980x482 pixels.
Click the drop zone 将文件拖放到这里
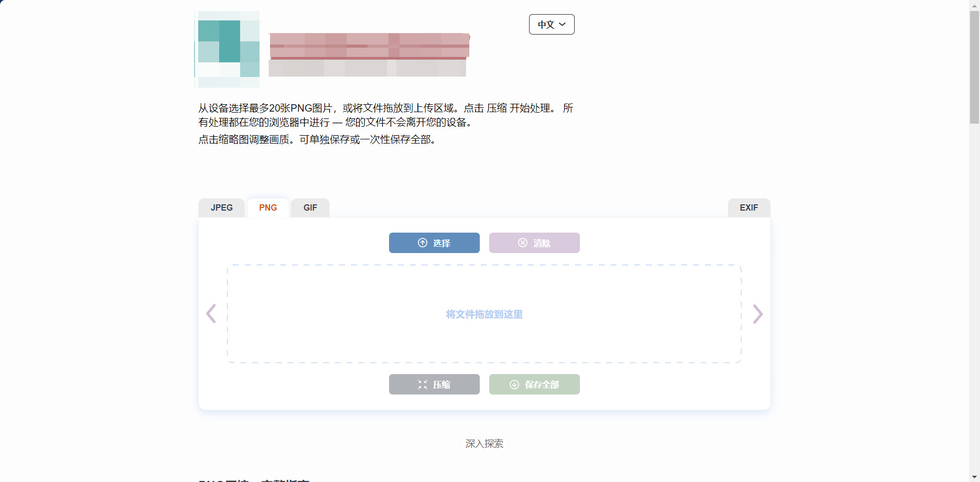pos(484,314)
